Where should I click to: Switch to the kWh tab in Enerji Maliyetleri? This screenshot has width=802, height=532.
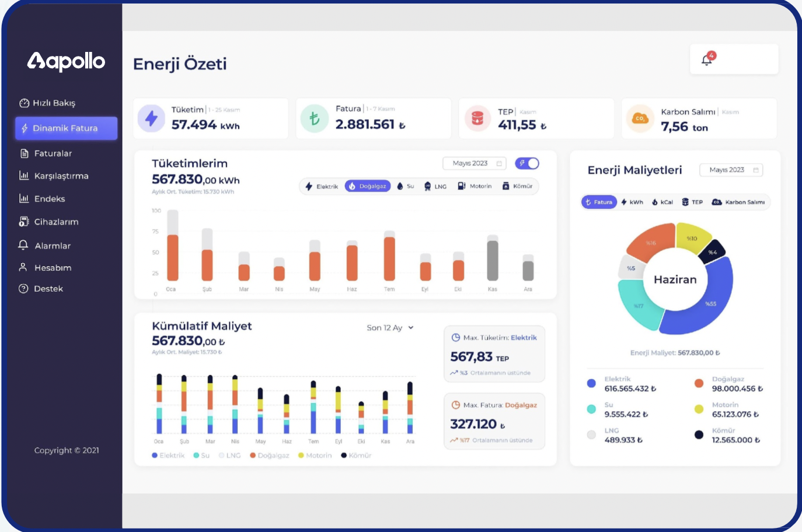633,202
